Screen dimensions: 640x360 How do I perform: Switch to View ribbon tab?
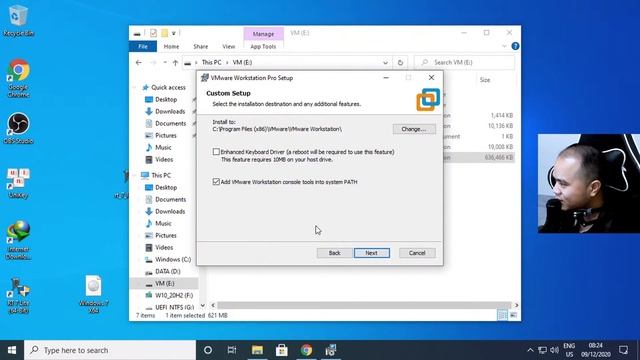229,47
